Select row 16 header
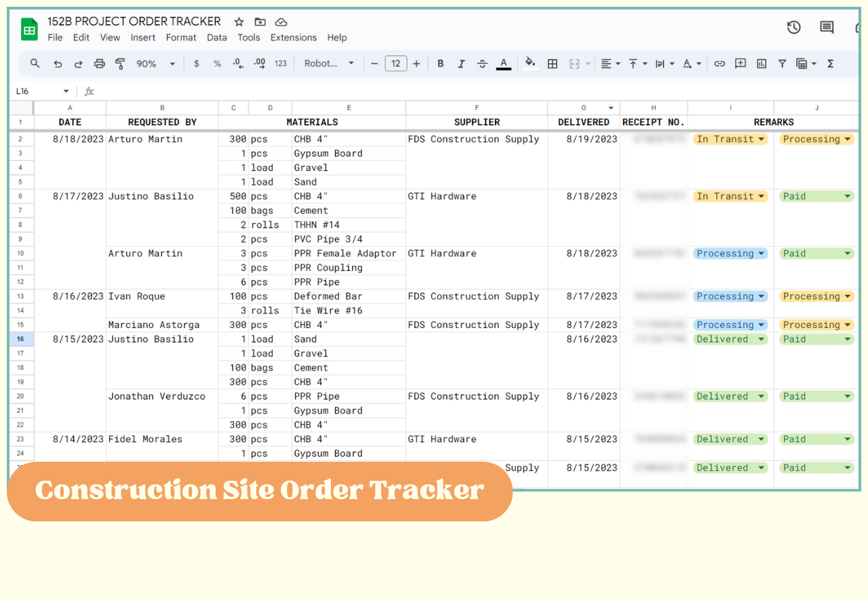Screen dimensions: 868x600 pos(21,340)
